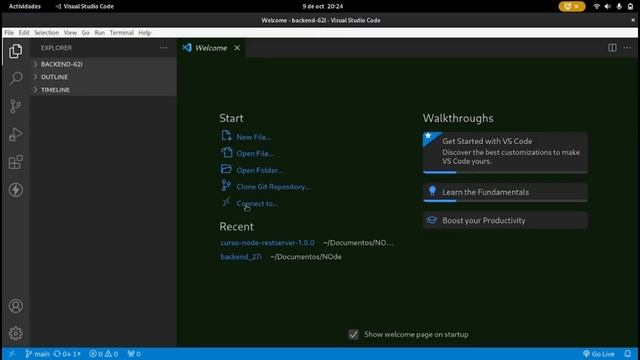This screenshot has width=640, height=360.
Task: Click Go Live in status bar
Action: tap(599, 354)
